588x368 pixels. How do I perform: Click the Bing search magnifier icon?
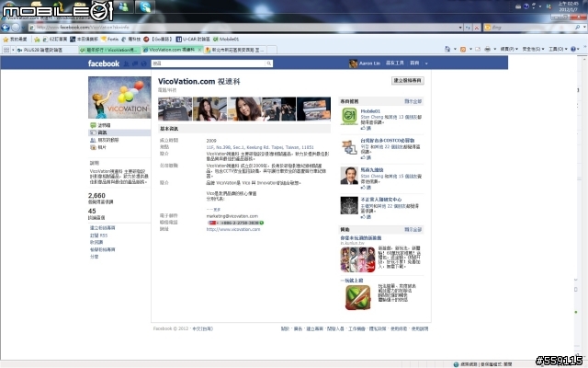pos(578,27)
